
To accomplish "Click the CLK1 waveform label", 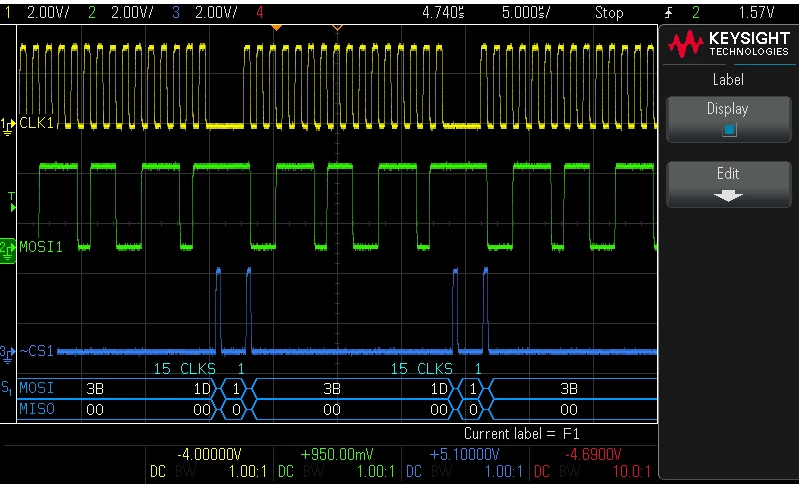I will (36, 123).
